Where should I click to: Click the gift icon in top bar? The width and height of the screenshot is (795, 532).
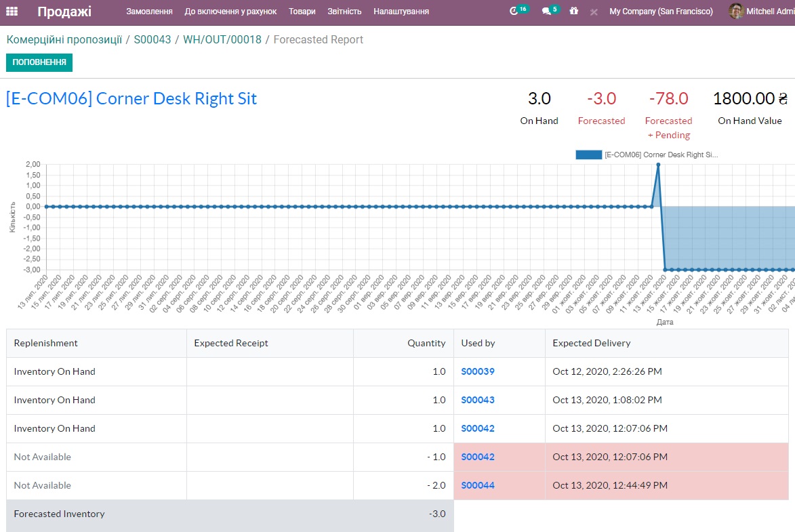coord(574,12)
